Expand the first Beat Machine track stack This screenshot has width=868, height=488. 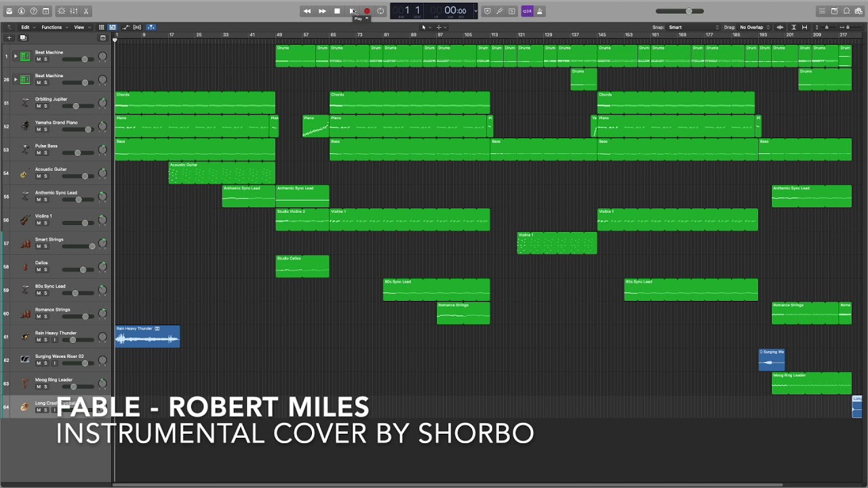coord(16,56)
